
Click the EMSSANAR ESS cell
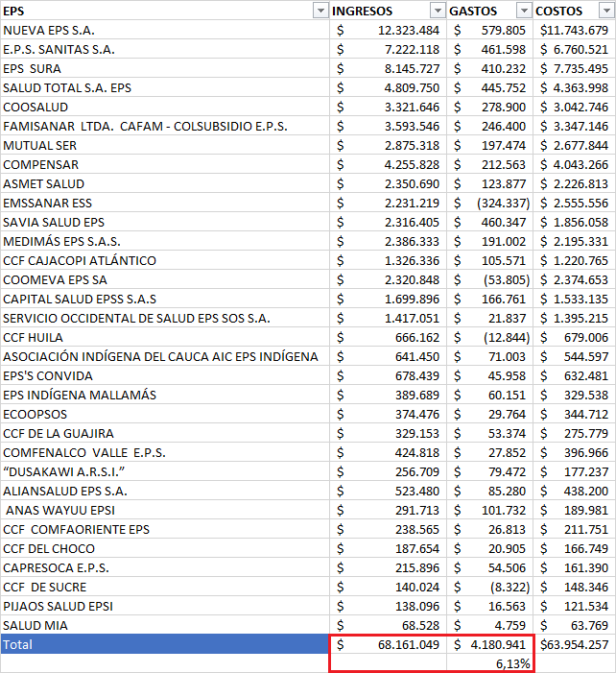point(165,203)
